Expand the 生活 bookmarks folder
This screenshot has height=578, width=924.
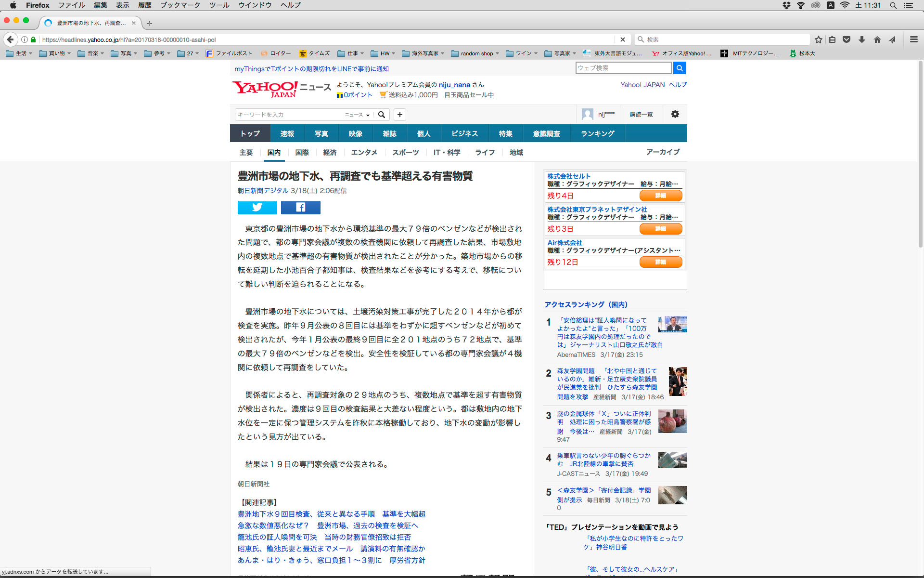[19, 53]
